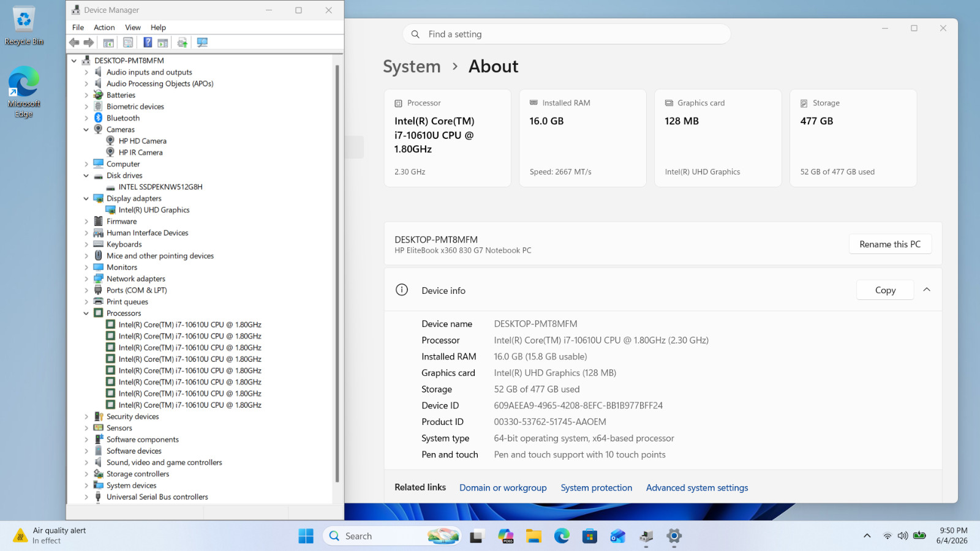Select the Firmware tree item
The height and width of the screenshot is (551, 980).
[121, 222]
